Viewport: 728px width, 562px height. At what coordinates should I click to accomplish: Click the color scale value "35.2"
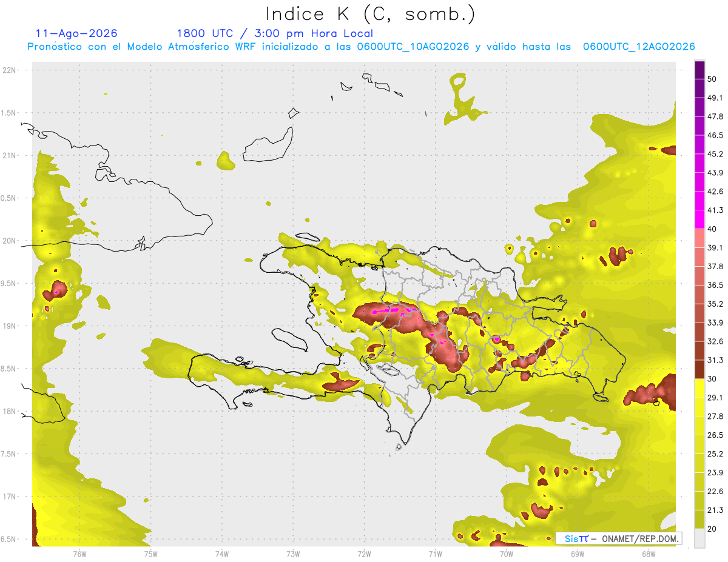coord(715,304)
